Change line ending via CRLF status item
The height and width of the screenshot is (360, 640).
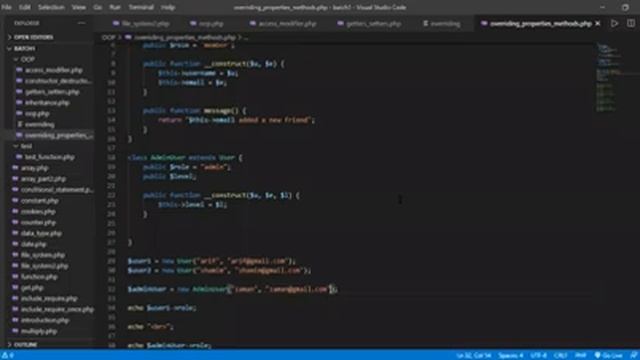coord(560,356)
